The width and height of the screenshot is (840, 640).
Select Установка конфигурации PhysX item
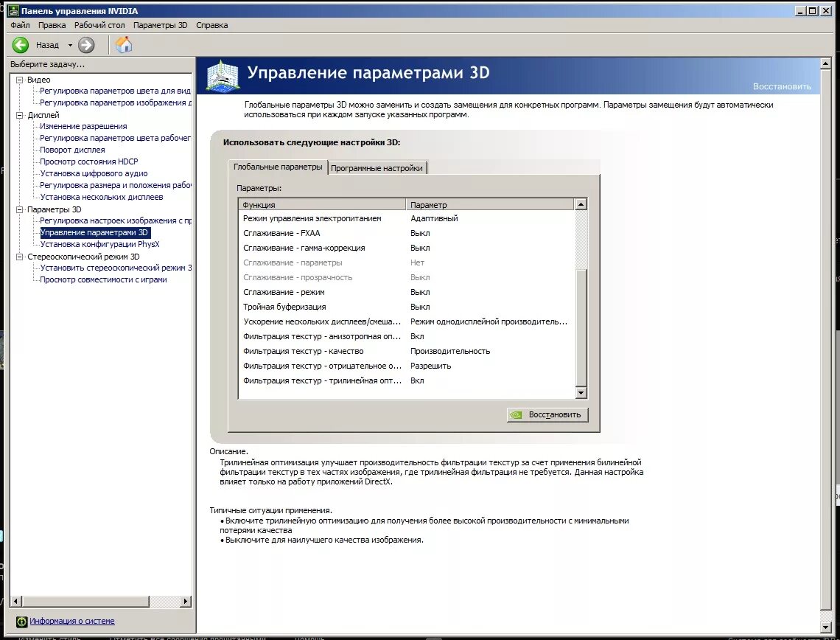[x=99, y=244]
